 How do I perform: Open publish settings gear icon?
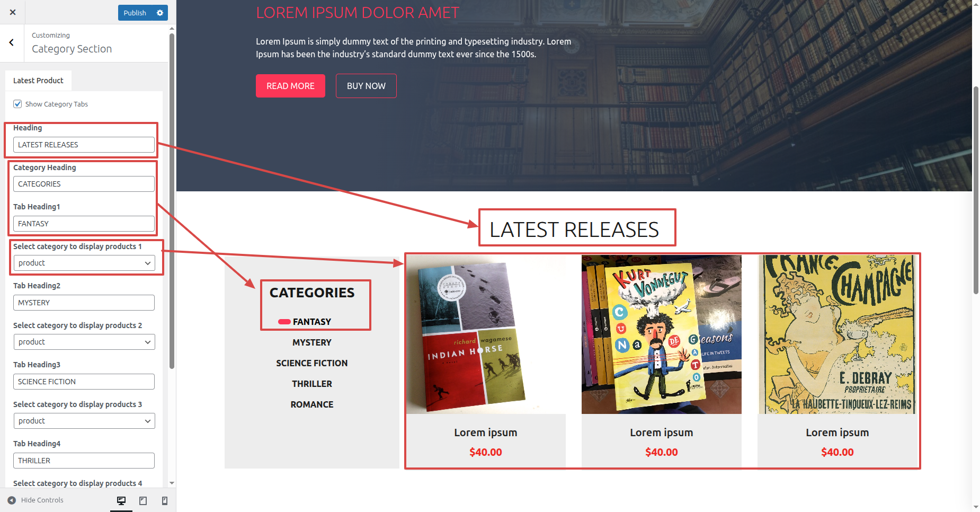pyautogui.click(x=160, y=13)
